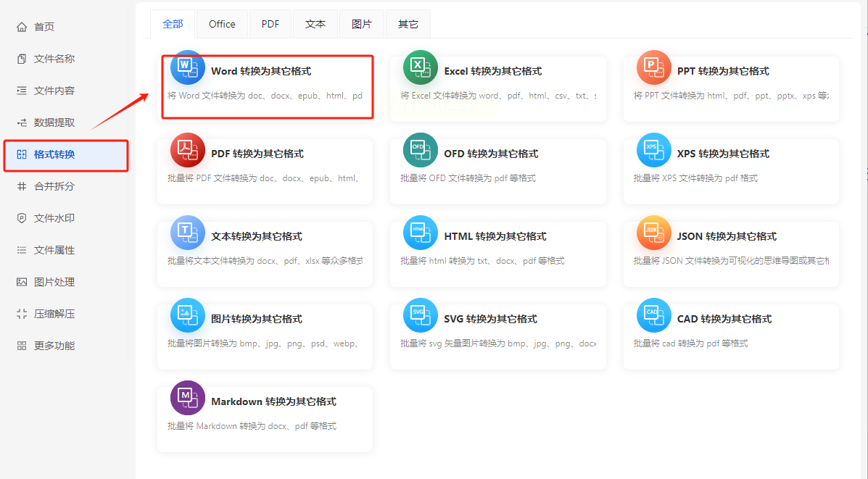Click the description 批量将 OFD 文件转换为 pdf 等格式

[468, 178]
